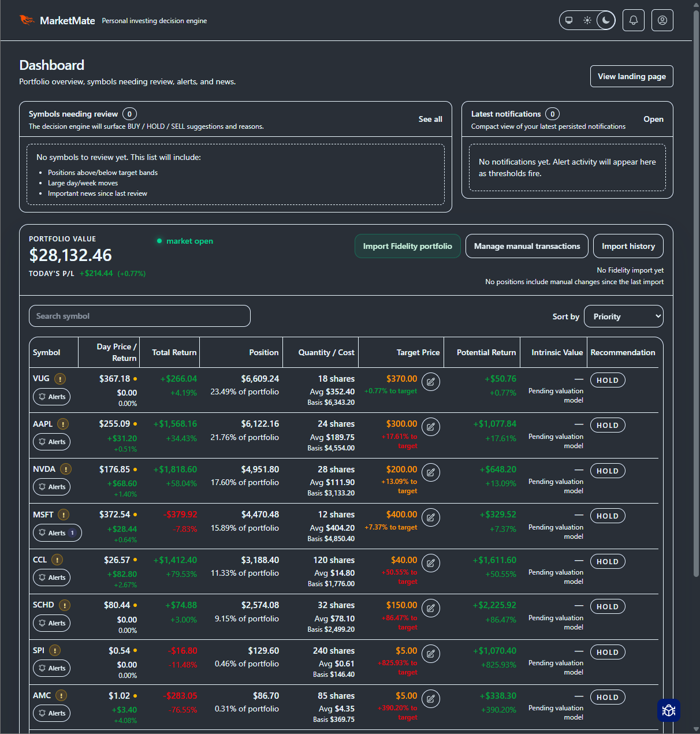Select the system theme monitor toggle
Image resolution: width=700 pixels, height=734 pixels.
click(568, 20)
